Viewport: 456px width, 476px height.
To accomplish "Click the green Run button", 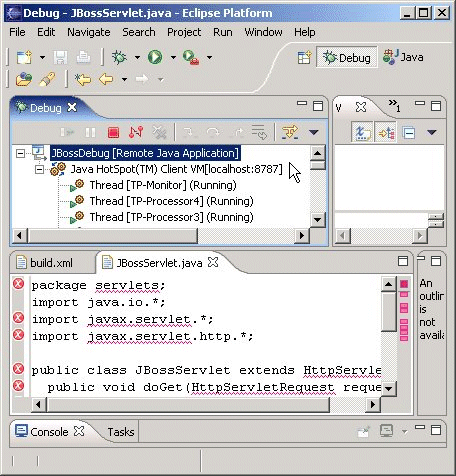I will tap(155, 57).
